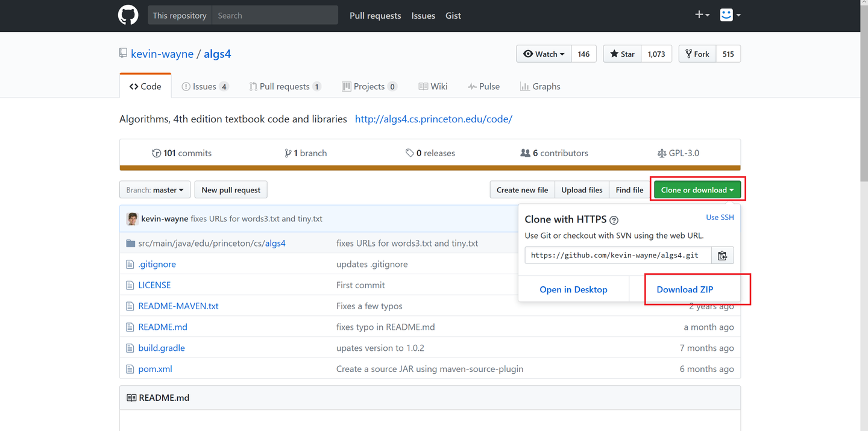Click the commits history icon
Screen dimensions: 868x431
point(157,153)
